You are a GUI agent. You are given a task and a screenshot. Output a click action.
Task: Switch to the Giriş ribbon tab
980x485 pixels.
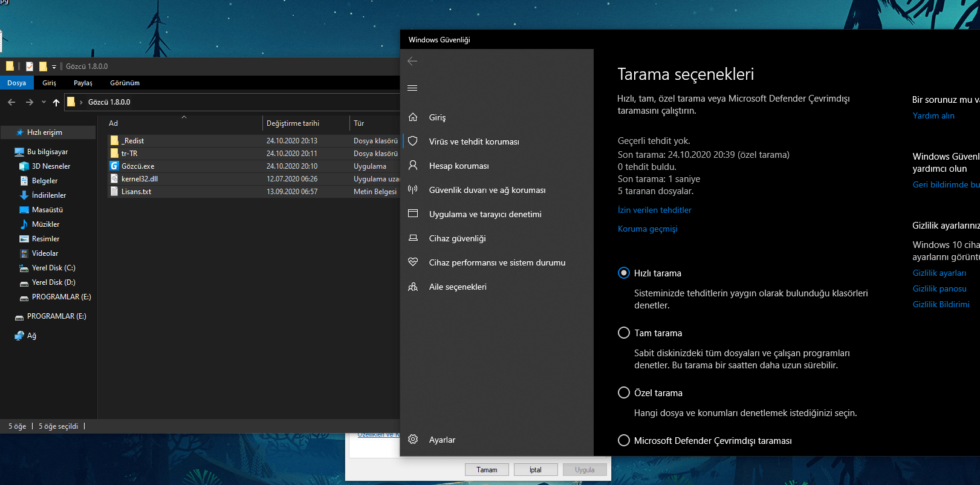pos(49,83)
